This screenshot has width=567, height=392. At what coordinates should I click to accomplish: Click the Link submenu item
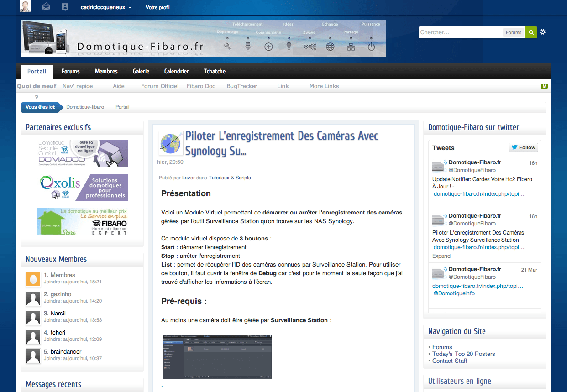pos(283,86)
